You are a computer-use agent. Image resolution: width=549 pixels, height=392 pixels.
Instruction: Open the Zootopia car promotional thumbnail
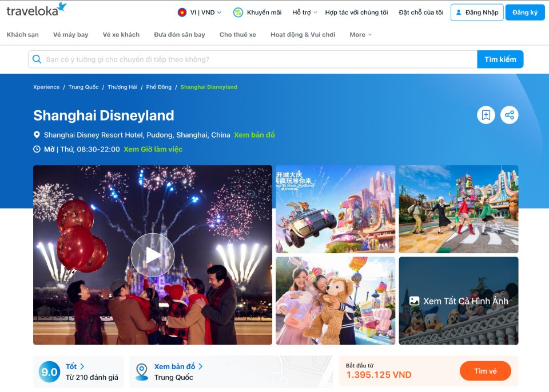[x=336, y=209]
